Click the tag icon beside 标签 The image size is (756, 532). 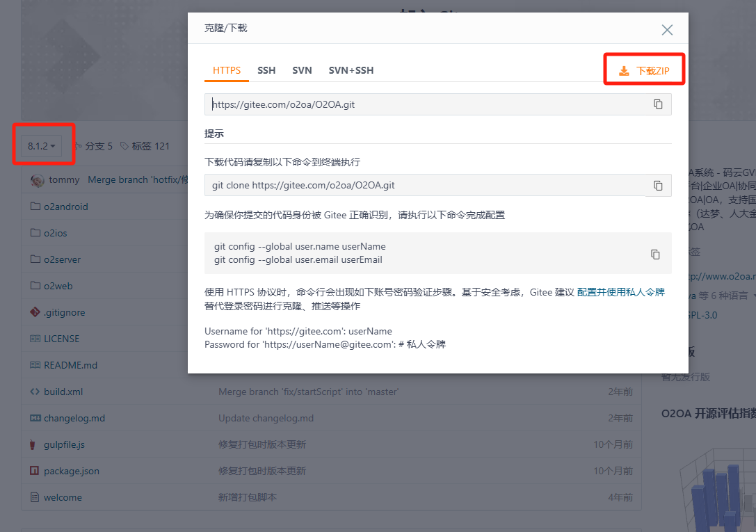(124, 146)
